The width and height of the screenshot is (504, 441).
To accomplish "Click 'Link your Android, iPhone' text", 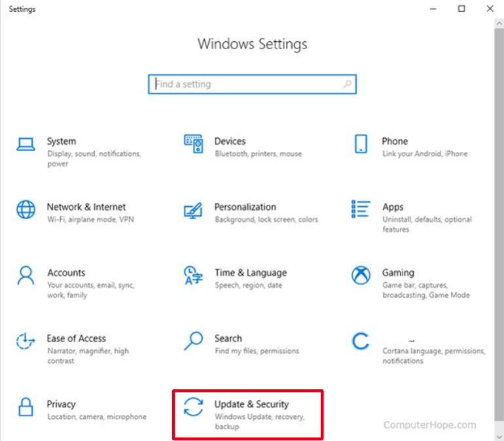I will pyautogui.click(x=425, y=154).
